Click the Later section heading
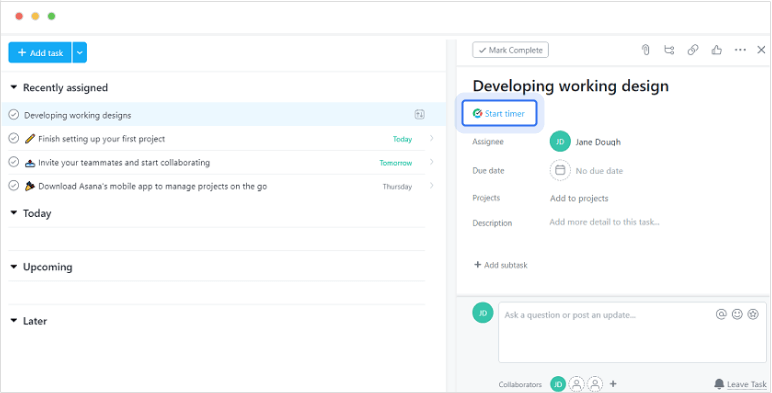Viewport: 772px width, 393px height. [x=35, y=321]
